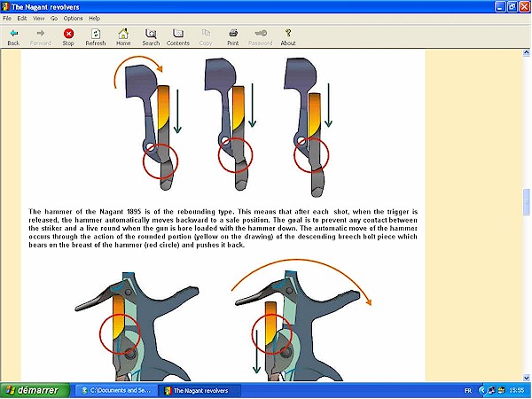The width and height of the screenshot is (532, 399).
Task: Click the Forward toolbar arrow
Action: [x=41, y=37]
